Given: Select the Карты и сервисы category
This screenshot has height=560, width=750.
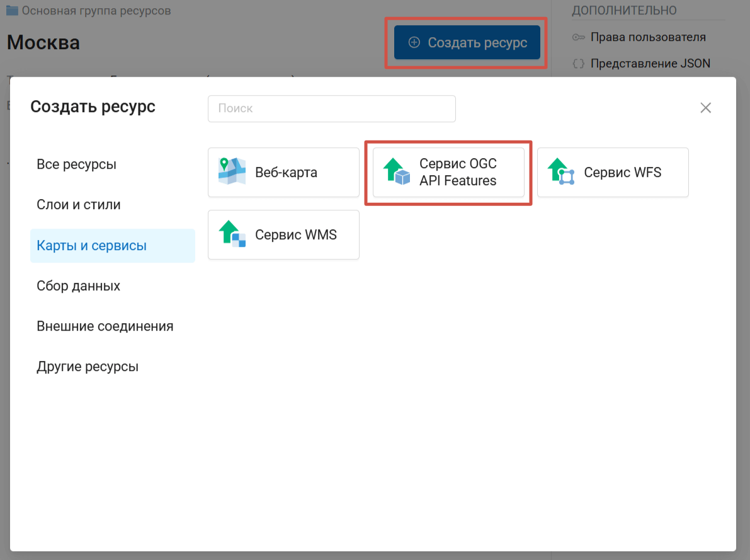Looking at the screenshot, I should click(91, 246).
